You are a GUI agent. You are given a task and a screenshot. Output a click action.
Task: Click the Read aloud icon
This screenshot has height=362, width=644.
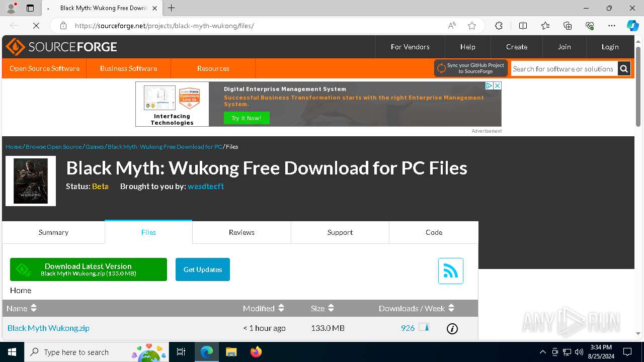tap(452, 26)
